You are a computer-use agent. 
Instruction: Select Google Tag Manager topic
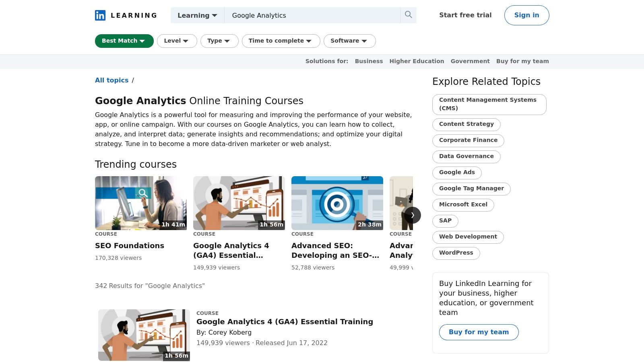(471, 189)
